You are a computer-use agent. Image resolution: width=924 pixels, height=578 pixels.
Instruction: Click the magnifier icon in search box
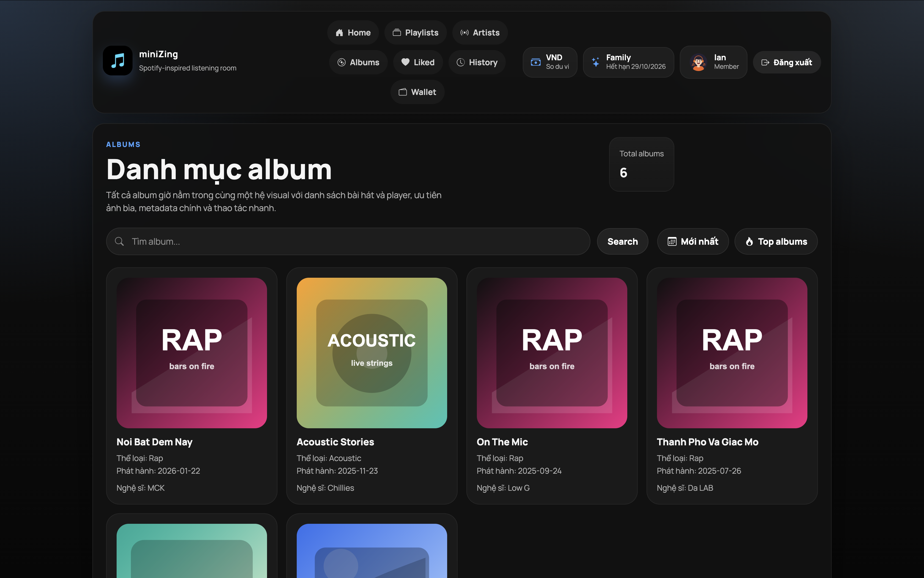pos(119,242)
